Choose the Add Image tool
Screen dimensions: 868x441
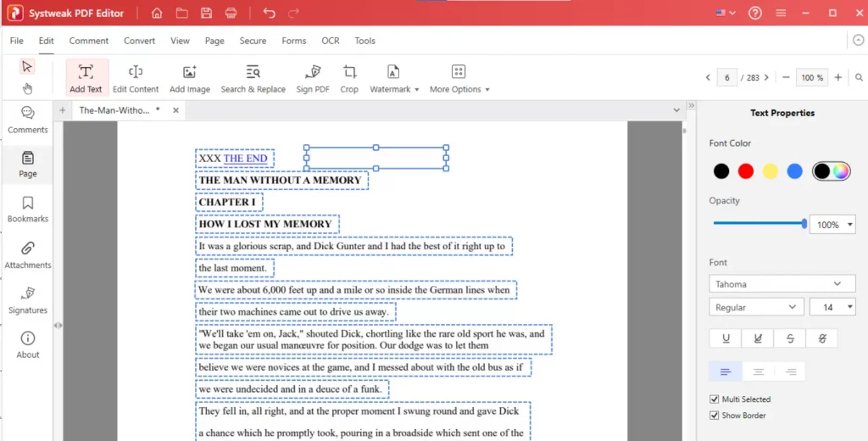190,77
